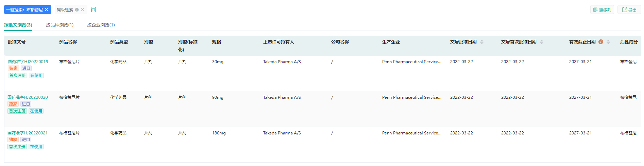Viewport: 644px width, 166px height.
Task: Select the 按批文浏览(3) tab
Action: point(18,25)
